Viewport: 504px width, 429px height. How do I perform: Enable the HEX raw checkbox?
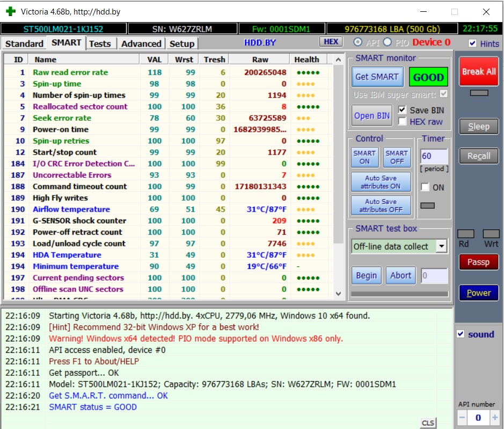tap(403, 121)
